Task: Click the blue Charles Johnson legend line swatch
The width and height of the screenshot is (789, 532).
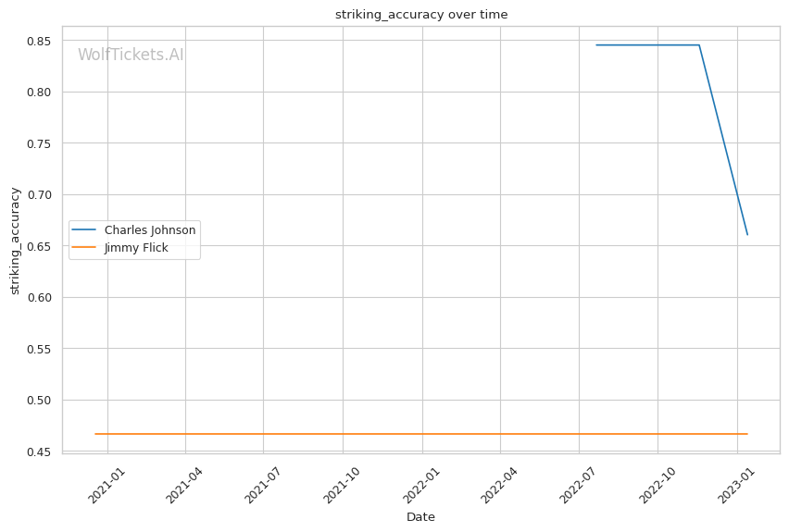Action: (x=85, y=229)
